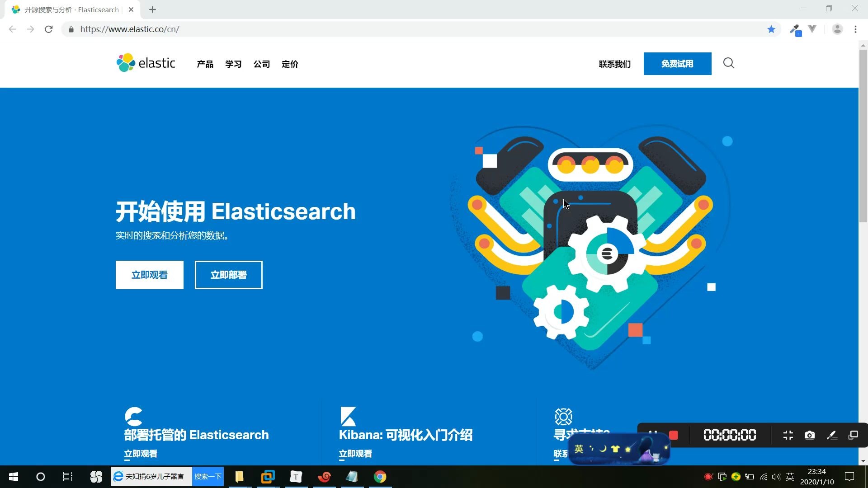Click the browser forward arrow

click(x=30, y=29)
